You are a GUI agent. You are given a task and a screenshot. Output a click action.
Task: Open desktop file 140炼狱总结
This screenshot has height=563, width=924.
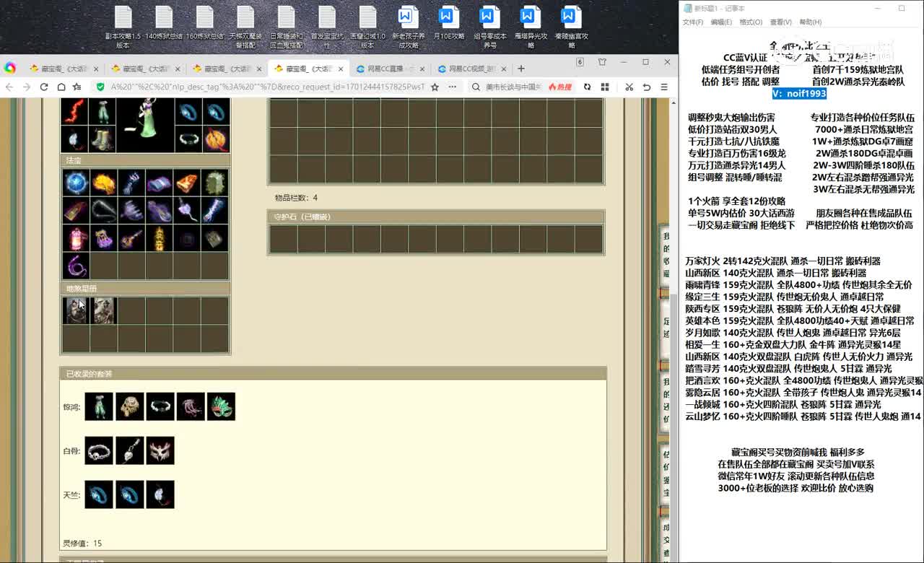coord(164,23)
